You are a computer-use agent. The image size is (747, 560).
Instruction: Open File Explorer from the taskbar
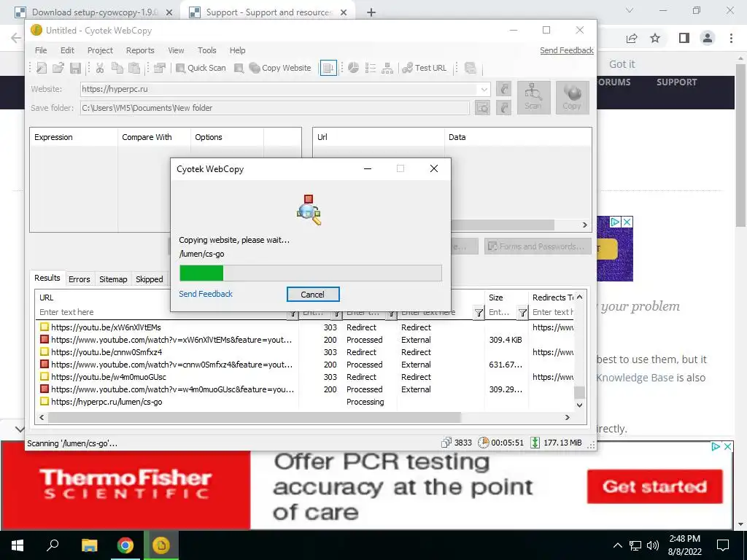tap(89, 545)
